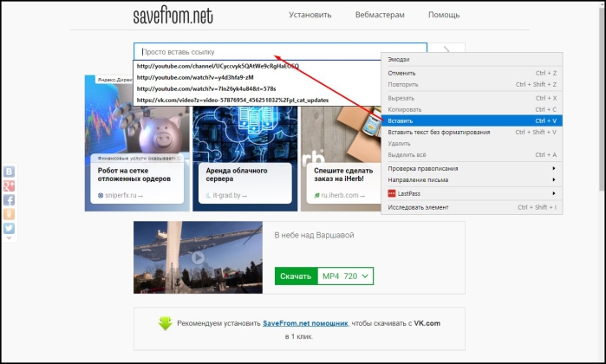Click the Twitter share icon
The image size is (606, 364).
click(x=9, y=229)
